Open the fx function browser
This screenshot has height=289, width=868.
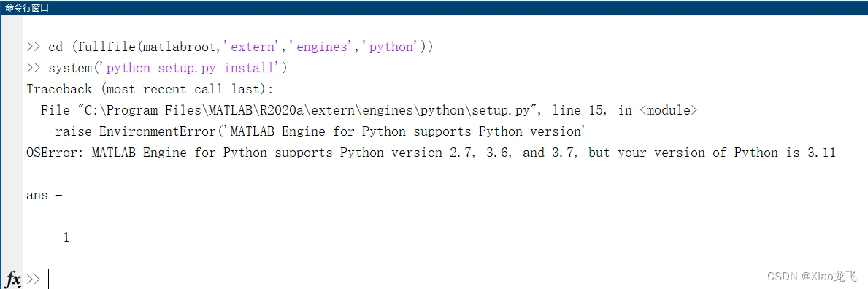click(13, 278)
